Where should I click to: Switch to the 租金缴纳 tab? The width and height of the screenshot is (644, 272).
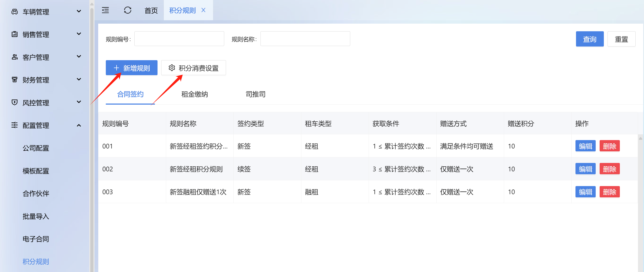pyautogui.click(x=195, y=94)
